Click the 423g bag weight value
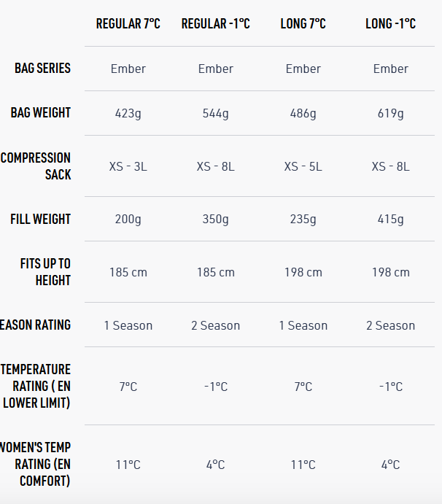Screen dimensions: 442x504 pyautogui.click(x=128, y=113)
